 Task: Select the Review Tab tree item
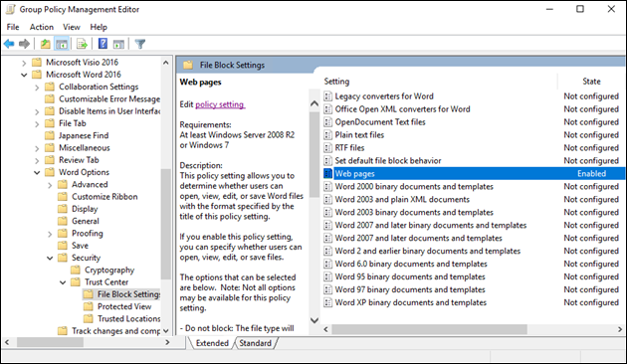[x=79, y=160]
